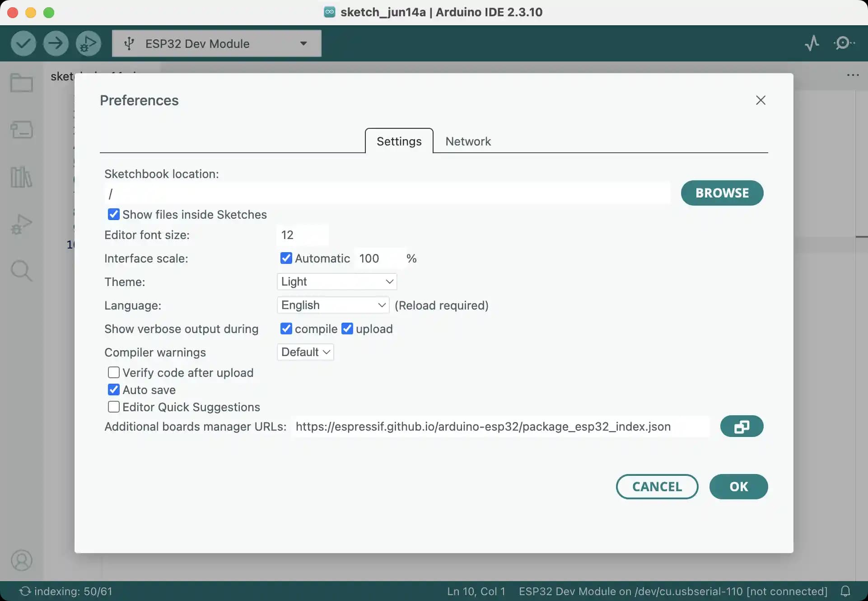Enable Editor Quick Suggestions
This screenshot has height=601, width=868.
click(114, 407)
